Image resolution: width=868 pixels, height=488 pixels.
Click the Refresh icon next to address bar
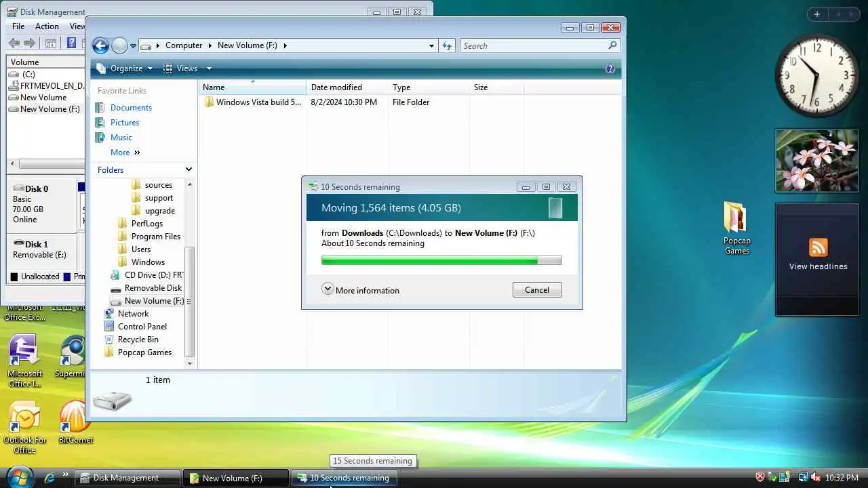coord(447,45)
